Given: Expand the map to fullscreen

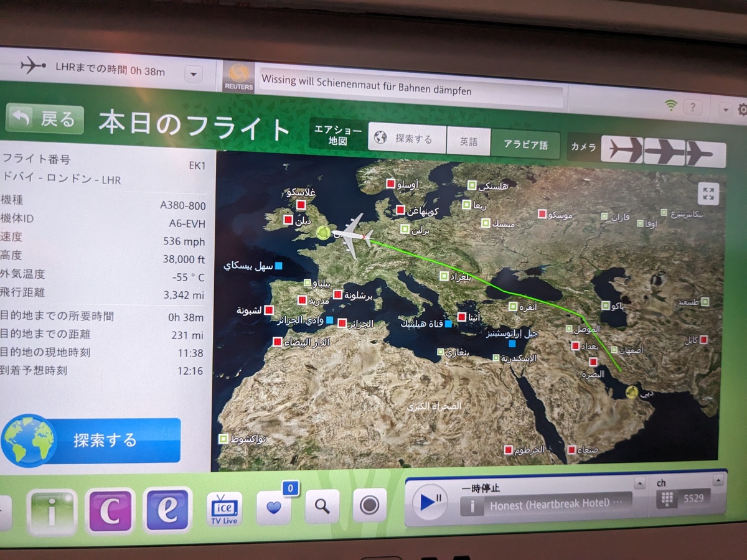Looking at the screenshot, I should point(708,194).
